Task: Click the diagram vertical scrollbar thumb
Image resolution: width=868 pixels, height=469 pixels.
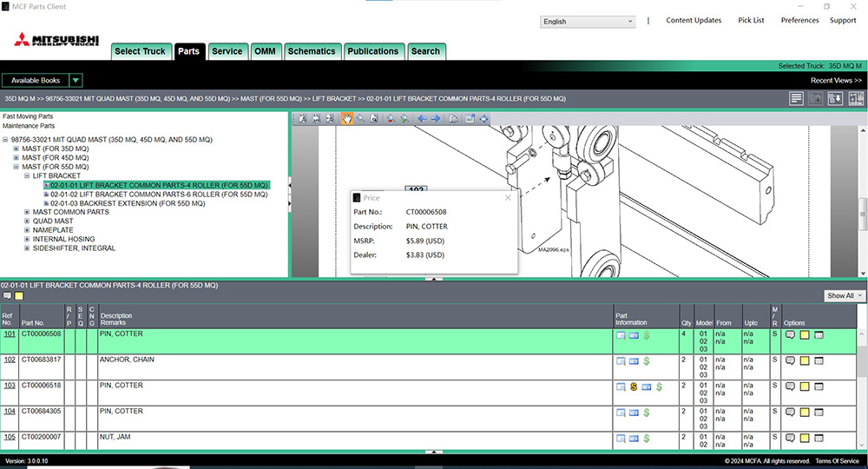Action: (863, 213)
